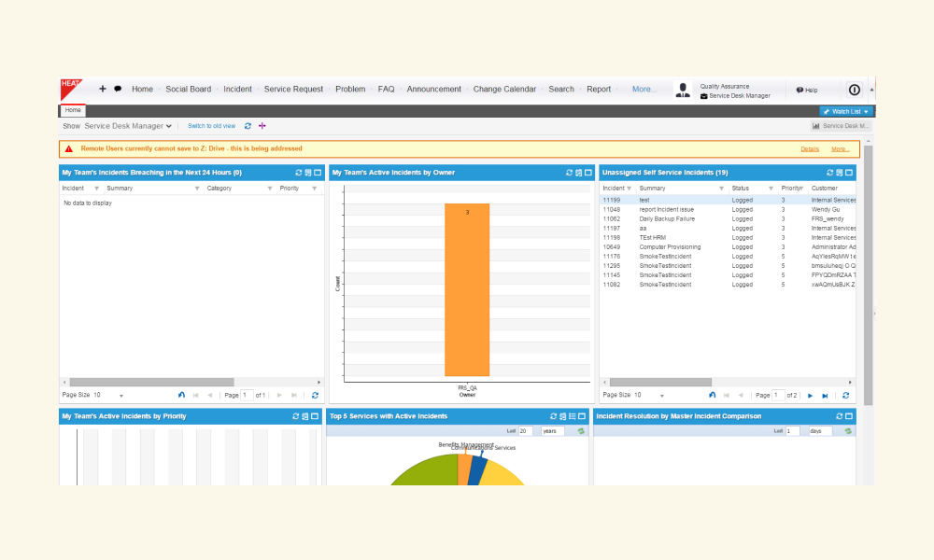
Task: Open the user profile silhouette icon
Action: point(683,90)
